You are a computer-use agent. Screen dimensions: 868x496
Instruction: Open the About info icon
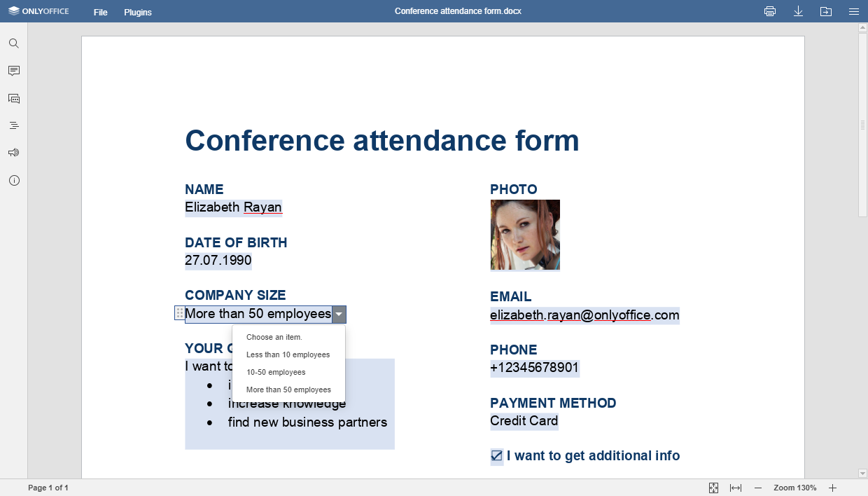(13, 180)
